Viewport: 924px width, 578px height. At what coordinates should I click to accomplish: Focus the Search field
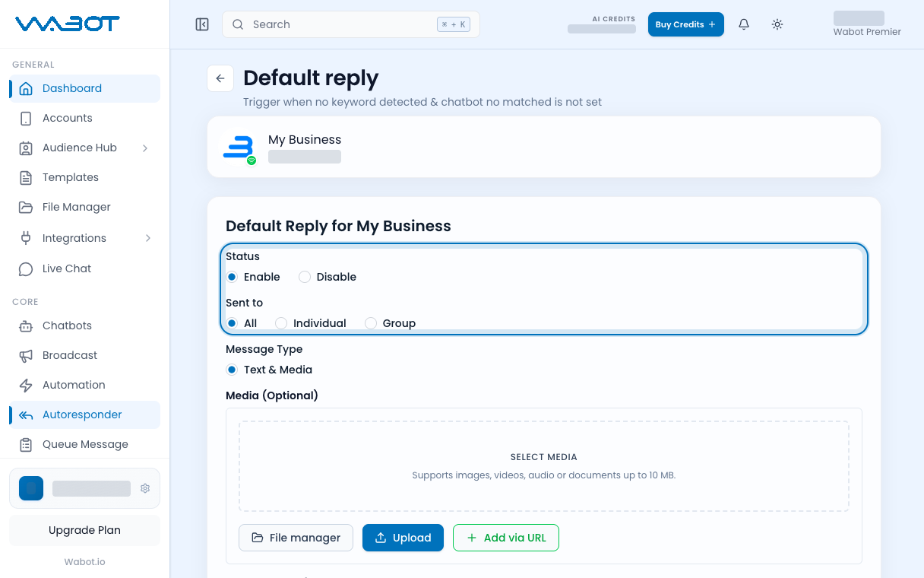click(351, 24)
